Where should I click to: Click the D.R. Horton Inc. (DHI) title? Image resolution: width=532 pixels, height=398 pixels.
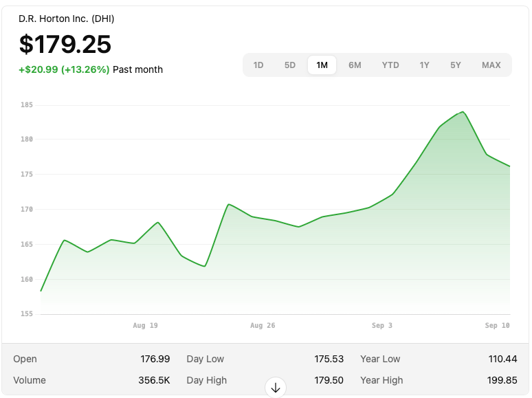(67, 19)
